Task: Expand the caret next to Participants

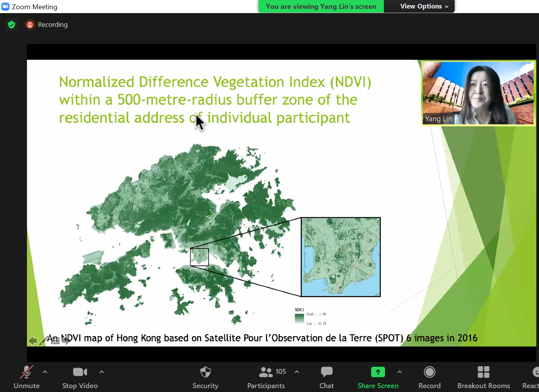Action: point(297,372)
